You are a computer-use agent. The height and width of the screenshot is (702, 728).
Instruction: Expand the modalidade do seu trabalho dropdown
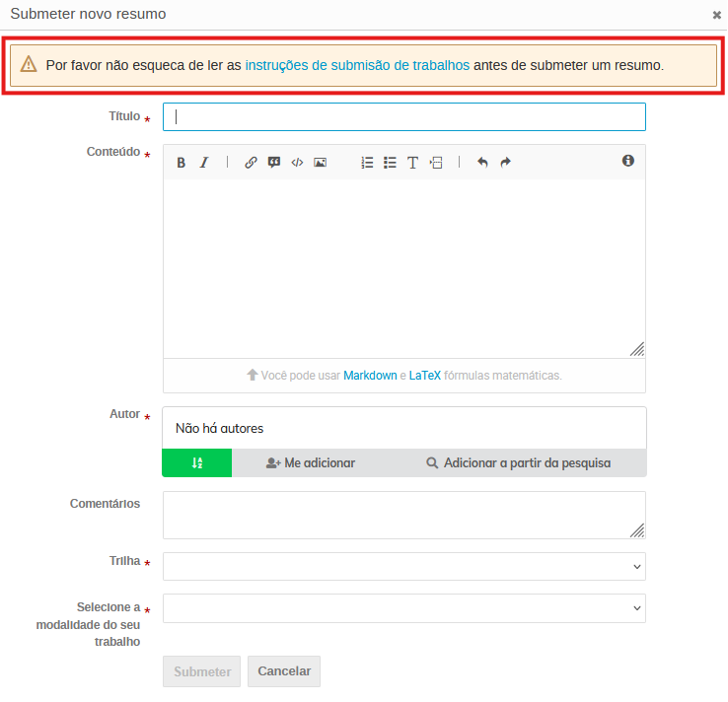403,608
